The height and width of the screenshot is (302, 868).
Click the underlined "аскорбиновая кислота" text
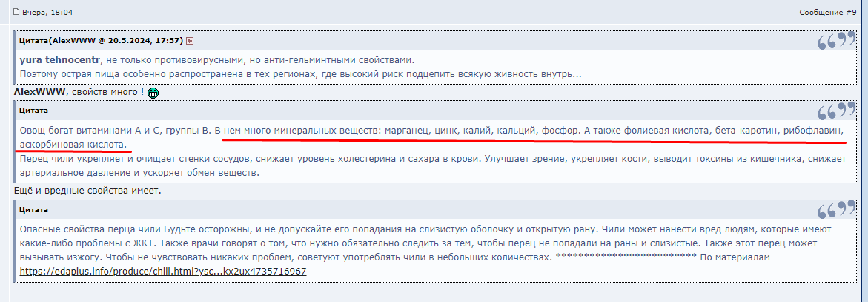73,143
